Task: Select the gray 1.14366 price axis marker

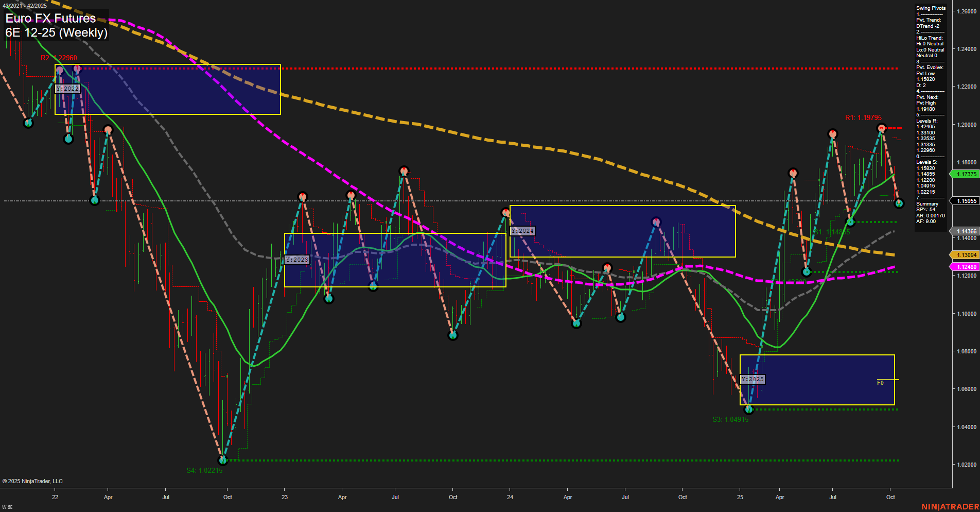Action: point(966,230)
